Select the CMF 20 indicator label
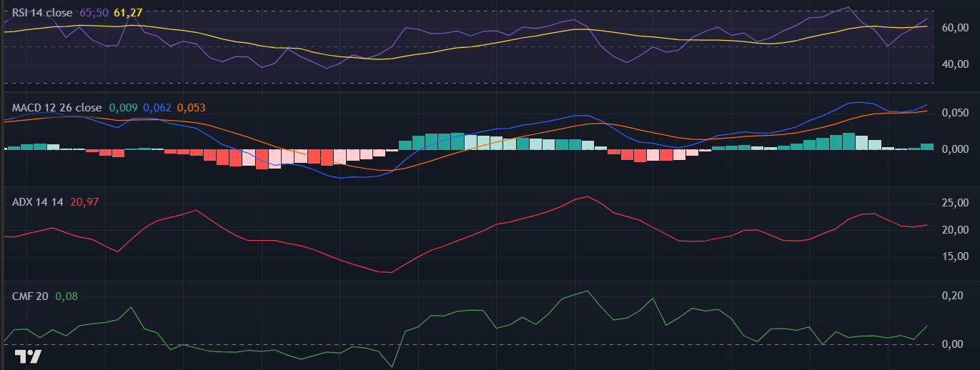 tap(30, 296)
